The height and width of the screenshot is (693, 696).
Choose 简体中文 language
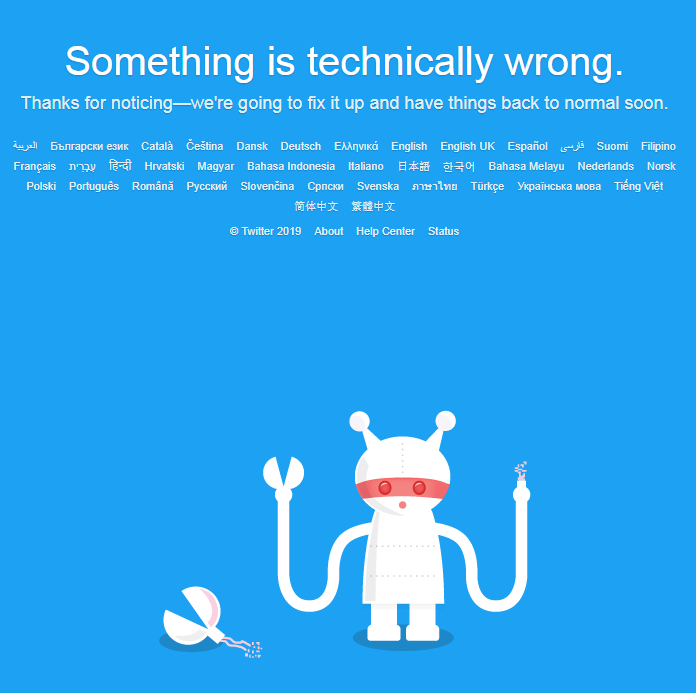(316, 206)
